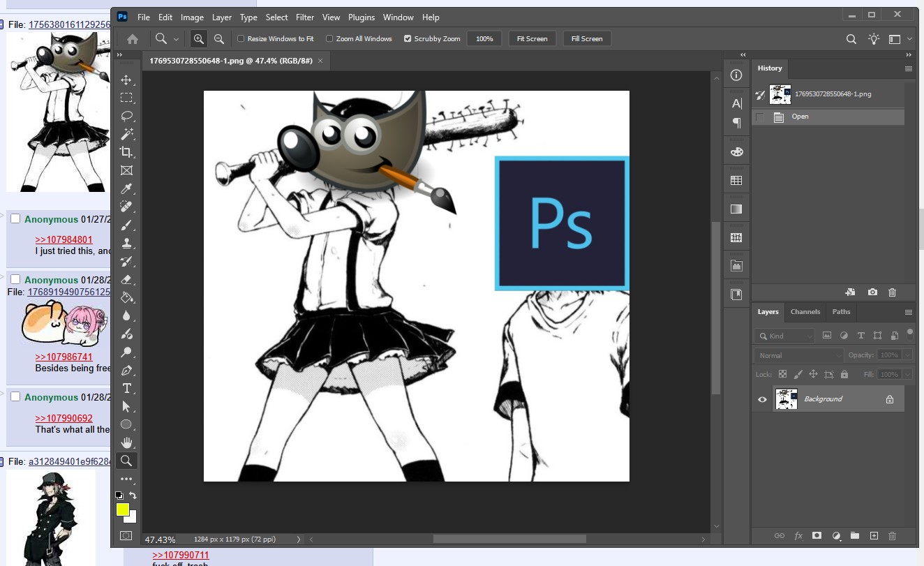Select the Move tool
The height and width of the screenshot is (566, 924).
pos(126,80)
